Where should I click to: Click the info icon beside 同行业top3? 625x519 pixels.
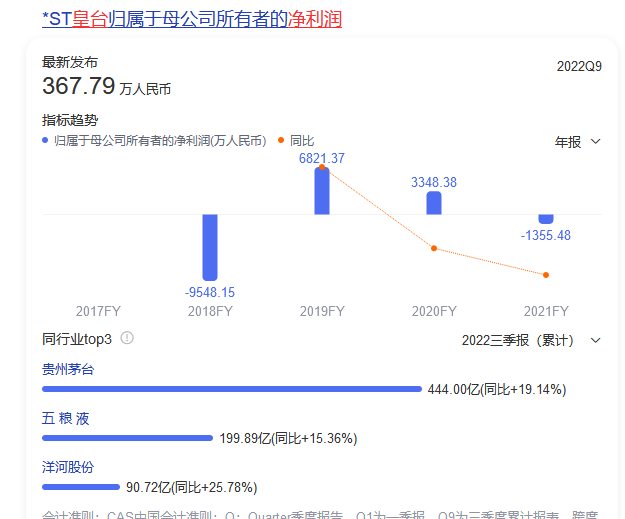pyautogui.click(x=127, y=339)
